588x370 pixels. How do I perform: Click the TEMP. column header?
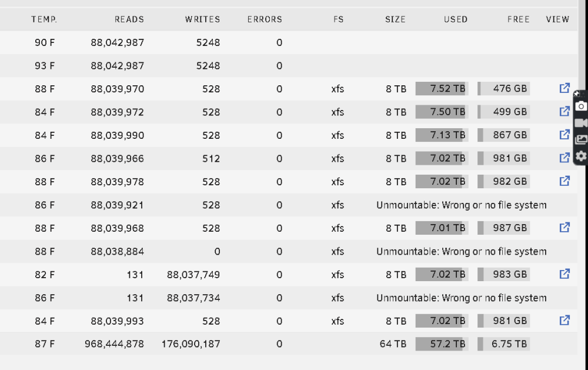point(44,19)
